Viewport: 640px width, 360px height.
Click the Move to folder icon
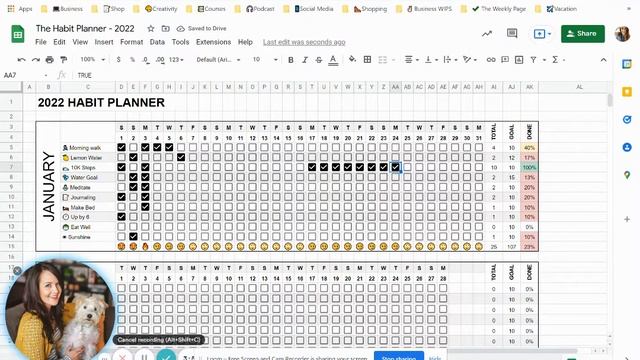[165, 29]
